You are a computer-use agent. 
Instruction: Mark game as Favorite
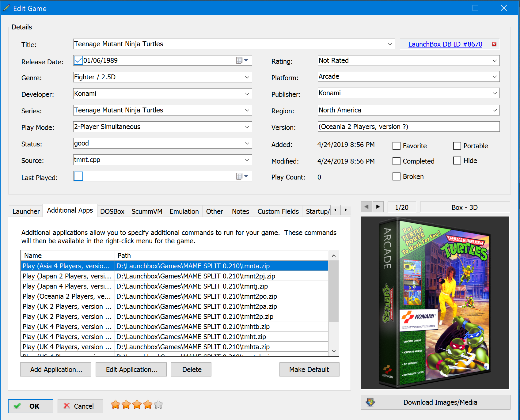pos(397,146)
